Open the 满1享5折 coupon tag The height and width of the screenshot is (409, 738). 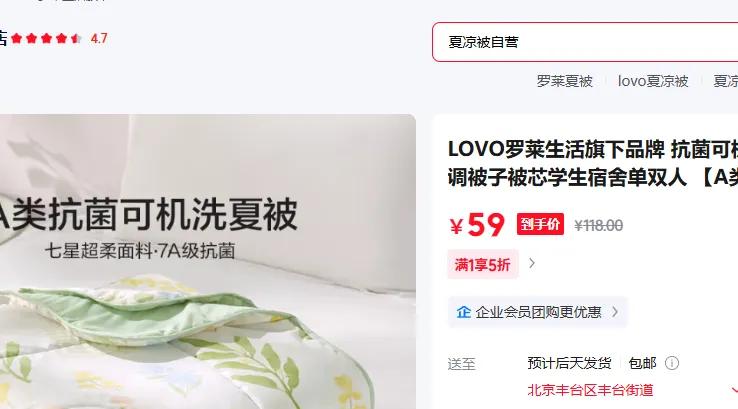coord(482,265)
